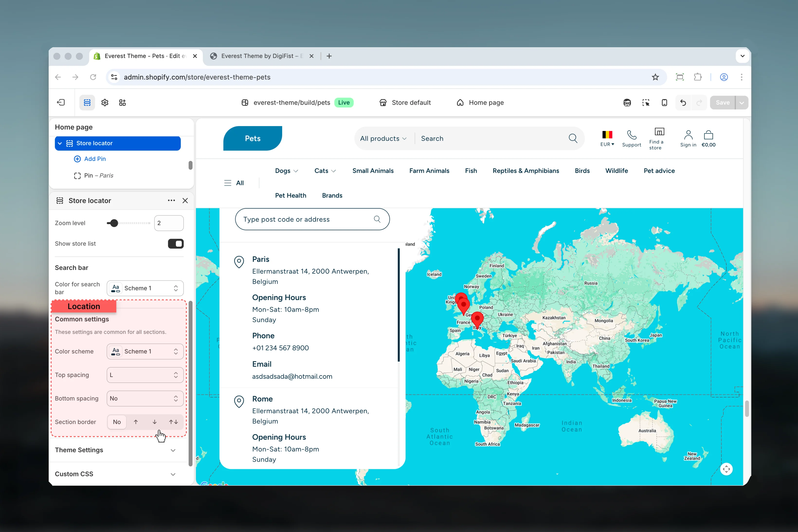Set Section border to No
798x532 pixels.
tap(117, 422)
